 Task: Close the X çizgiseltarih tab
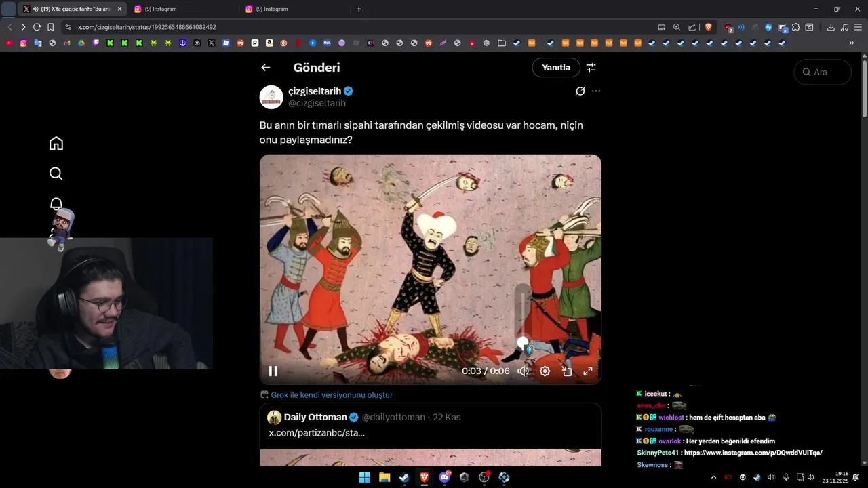[x=119, y=9]
